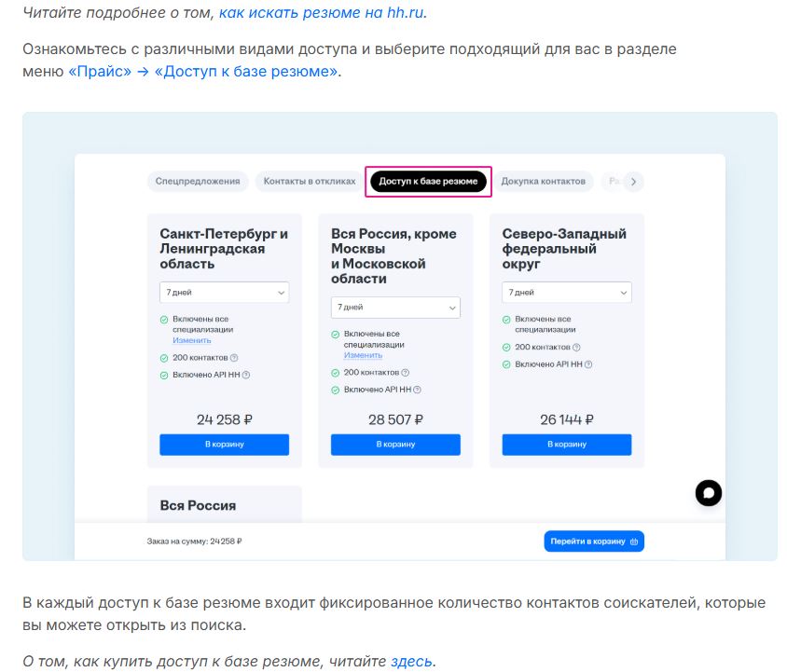Click green checkmark beside specializations, Санкт-Петербург card
This screenshot has width=787, height=672.
[164, 320]
